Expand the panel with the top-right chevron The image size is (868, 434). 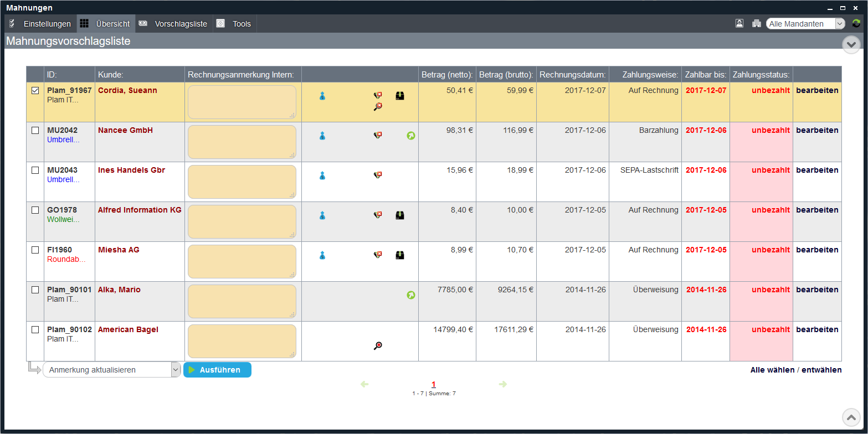pyautogui.click(x=851, y=44)
